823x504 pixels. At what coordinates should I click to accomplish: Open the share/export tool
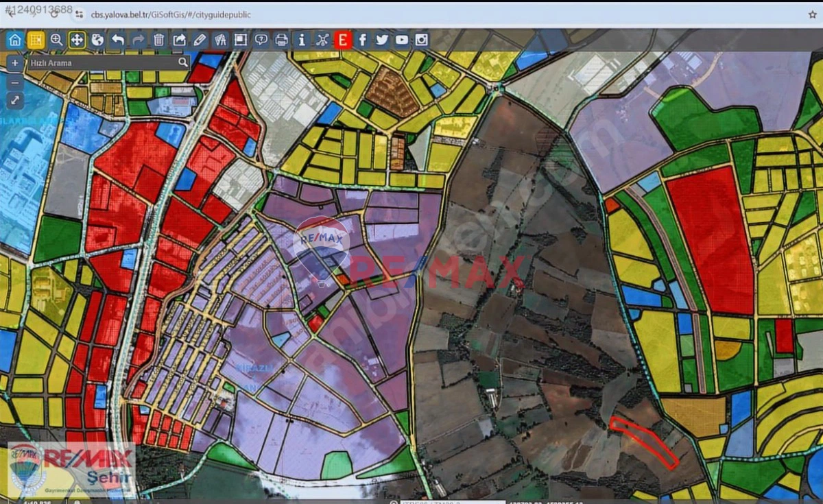pyautogui.click(x=179, y=40)
